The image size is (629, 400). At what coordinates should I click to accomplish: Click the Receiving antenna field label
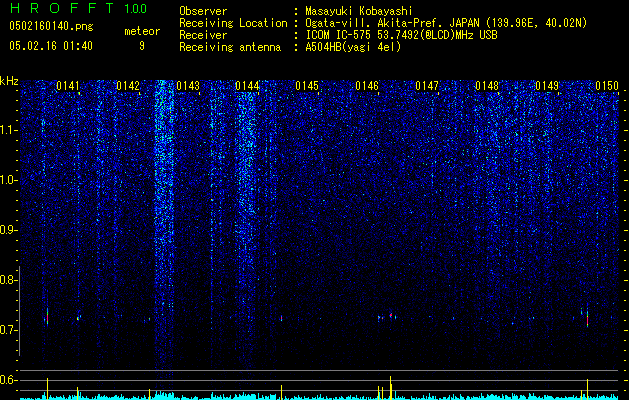pos(230,47)
